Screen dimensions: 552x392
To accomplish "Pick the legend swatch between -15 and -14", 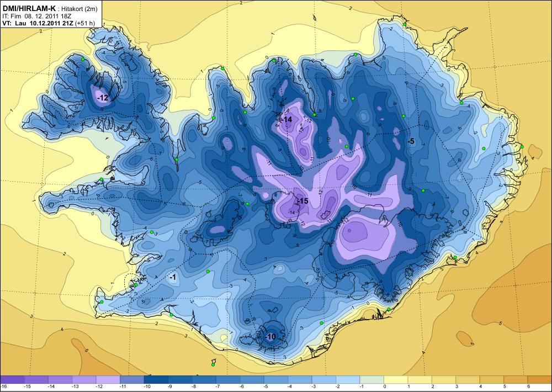I will (36, 379).
